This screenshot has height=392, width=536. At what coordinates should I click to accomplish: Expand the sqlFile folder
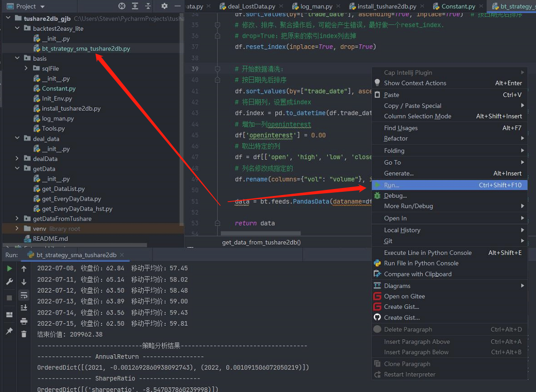coord(27,69)
